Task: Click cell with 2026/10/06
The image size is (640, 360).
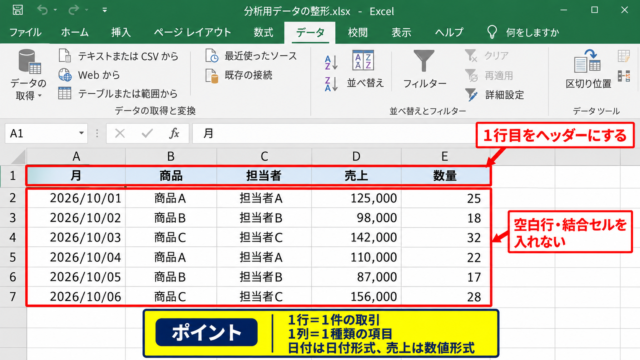Action: [x=76, y=296]
